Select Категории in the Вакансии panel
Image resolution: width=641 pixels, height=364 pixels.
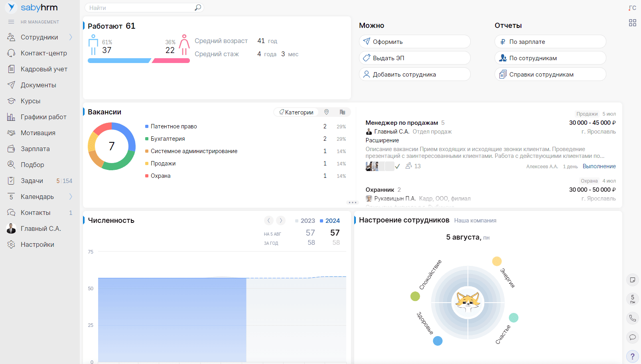point(296,112)
